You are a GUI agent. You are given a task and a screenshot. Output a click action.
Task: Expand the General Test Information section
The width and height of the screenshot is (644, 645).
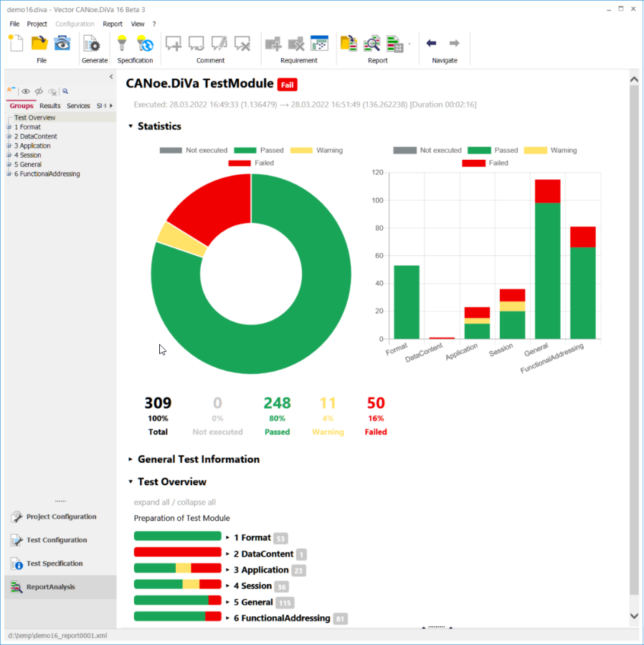[131, 459]
